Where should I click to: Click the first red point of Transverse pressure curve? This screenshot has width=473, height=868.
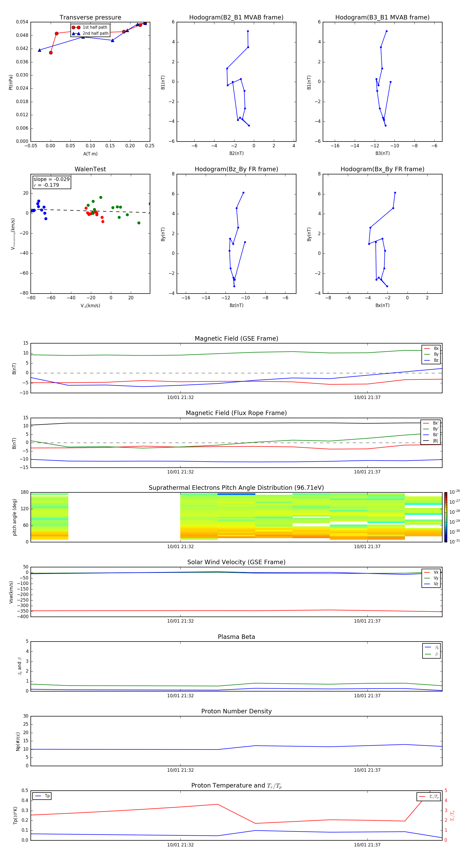51,53
